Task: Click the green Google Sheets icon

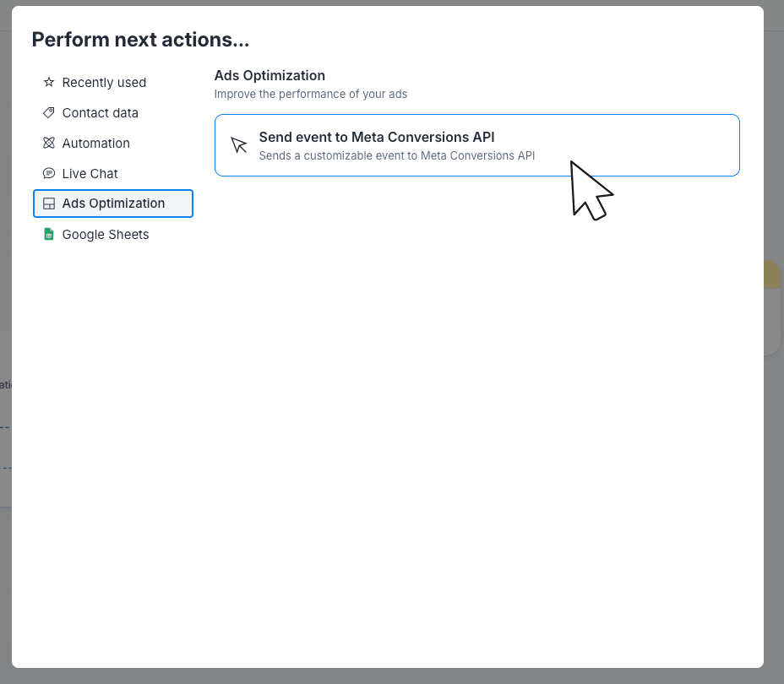Action: point(48,234)
